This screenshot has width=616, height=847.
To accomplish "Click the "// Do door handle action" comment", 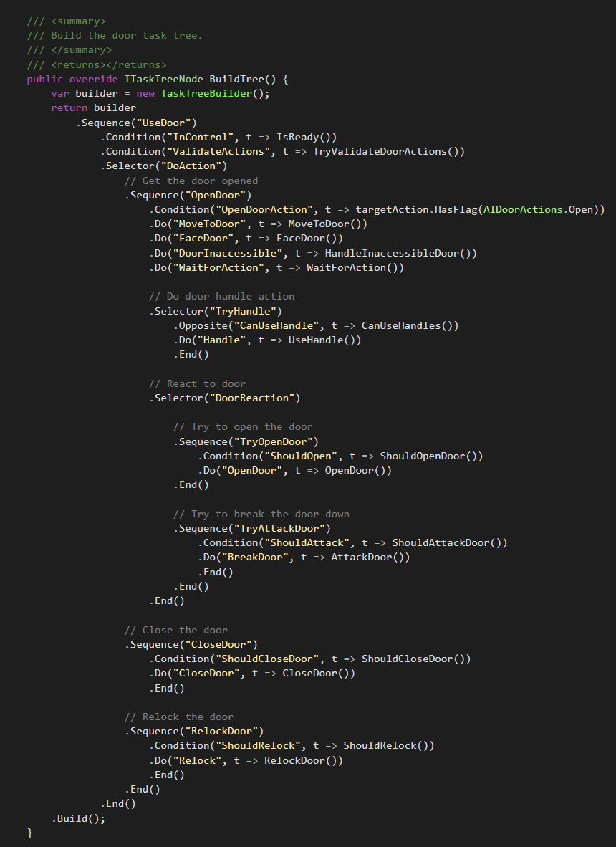I will [x=221, y=297].
